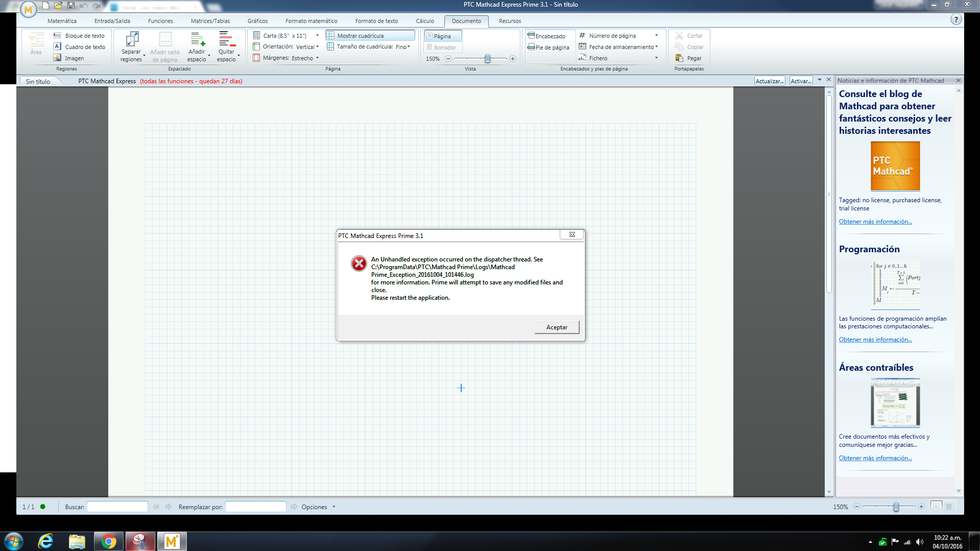
Task: Click the Buscar search input field
Action: pos(117,507)
